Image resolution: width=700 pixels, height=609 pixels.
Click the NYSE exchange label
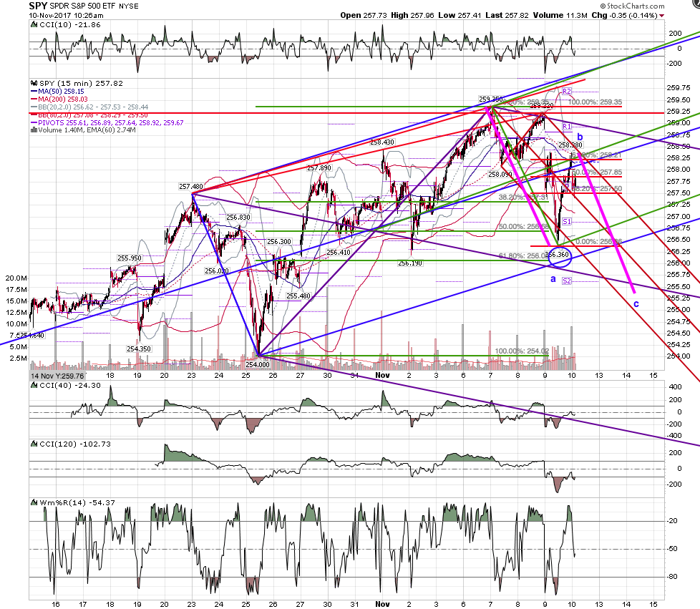coord(129,6)
